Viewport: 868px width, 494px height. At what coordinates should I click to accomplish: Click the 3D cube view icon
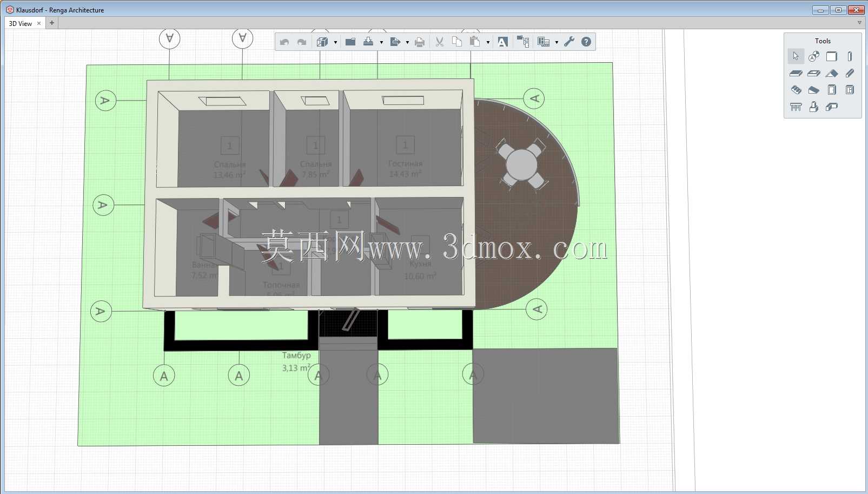pos(322,42)
